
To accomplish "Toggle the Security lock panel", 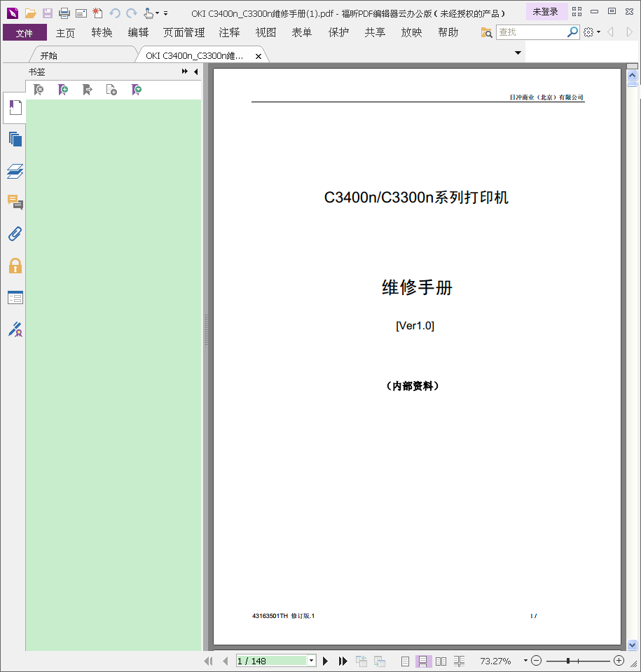I will coord(15,266).
